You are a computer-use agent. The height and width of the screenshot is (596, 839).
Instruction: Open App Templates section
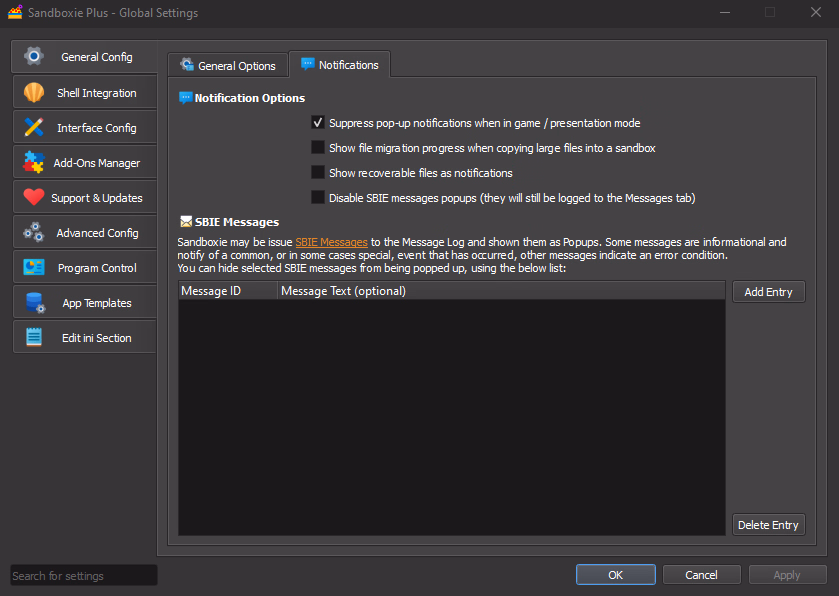coord(85,303)
